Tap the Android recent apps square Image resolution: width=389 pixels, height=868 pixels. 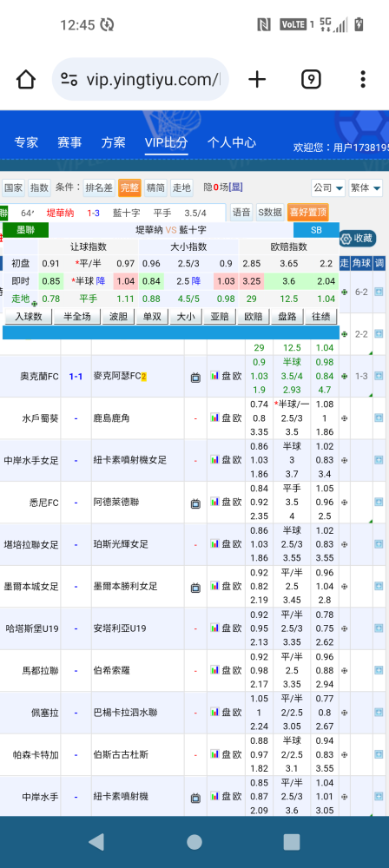(292, 842)
